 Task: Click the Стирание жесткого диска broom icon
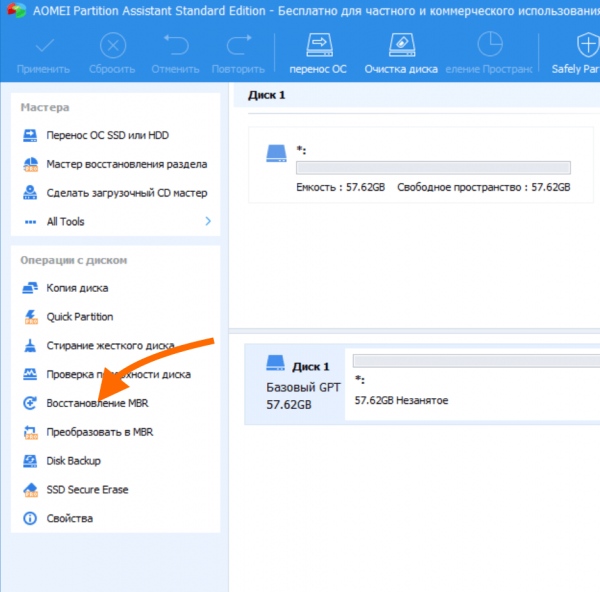pyautogui.click(x=30, y=346)
